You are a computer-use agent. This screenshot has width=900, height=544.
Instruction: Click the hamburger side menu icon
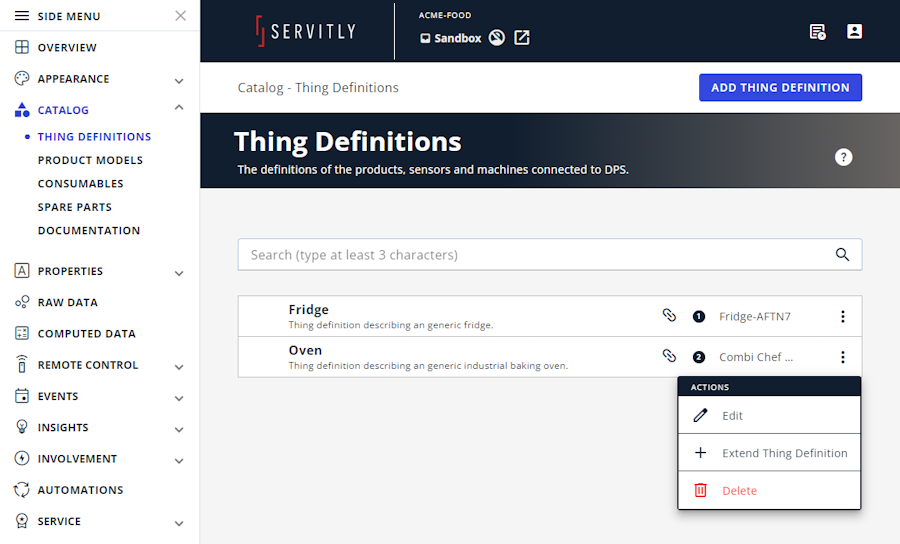coord(22,15)
